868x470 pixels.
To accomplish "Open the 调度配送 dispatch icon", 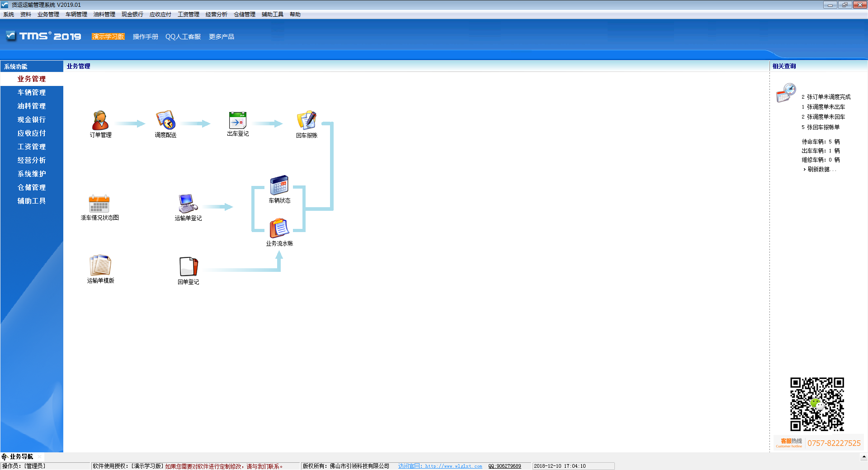I will (x=165, y=120).
